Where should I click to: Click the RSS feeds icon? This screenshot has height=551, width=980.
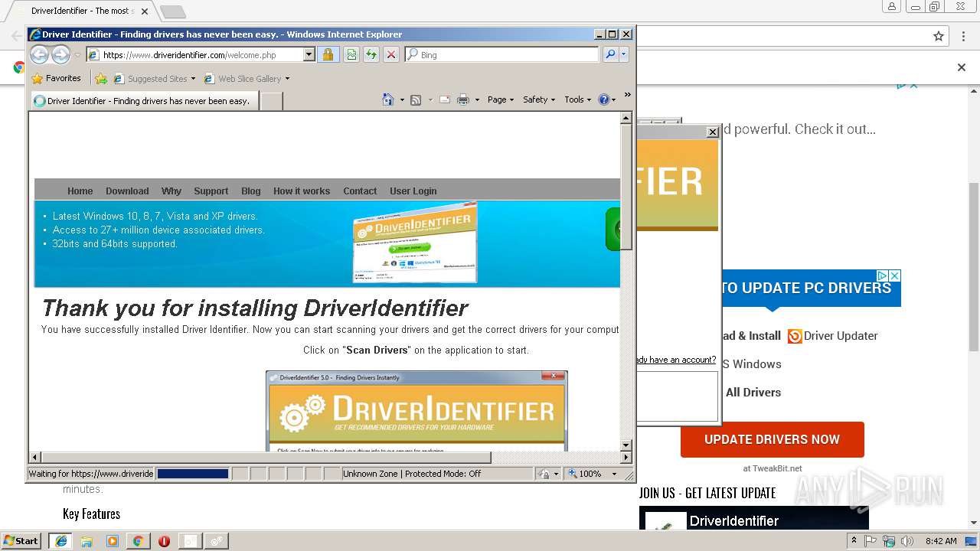[x=416, y=99]
